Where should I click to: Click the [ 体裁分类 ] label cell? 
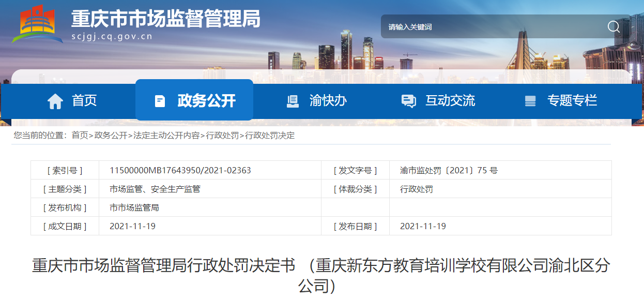point(355,189)
